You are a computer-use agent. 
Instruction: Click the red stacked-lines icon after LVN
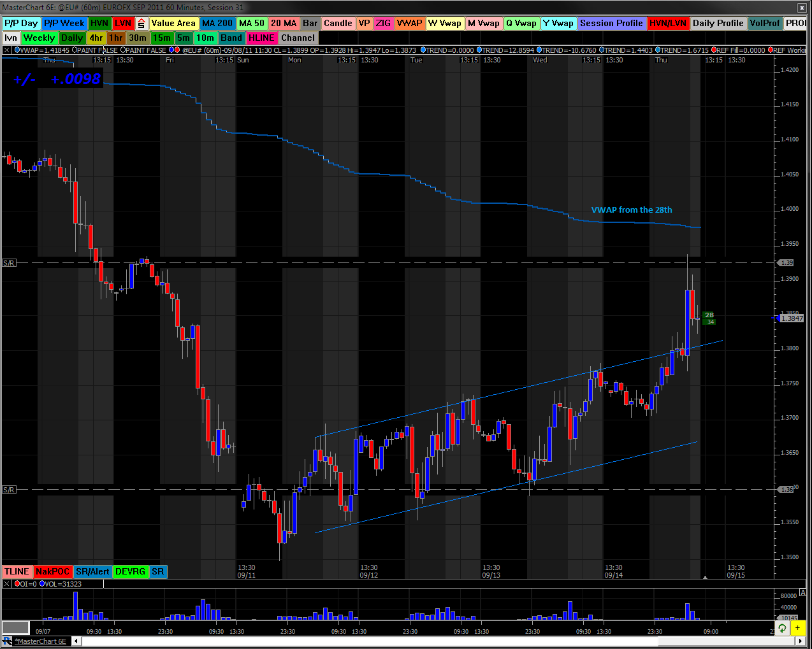pyautogui.click(x=141, y=23)
